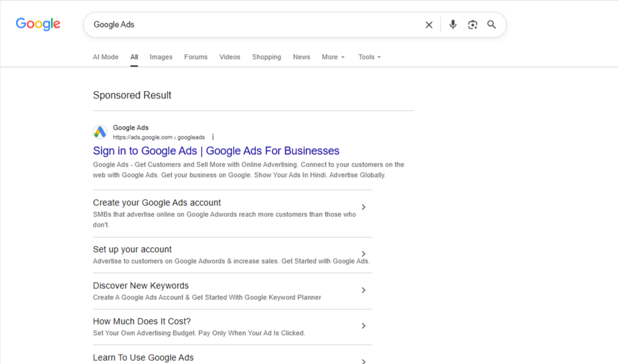Click the Google Ads site name above URL
Viewport: 618px width, 364px height.
(130, 128)
